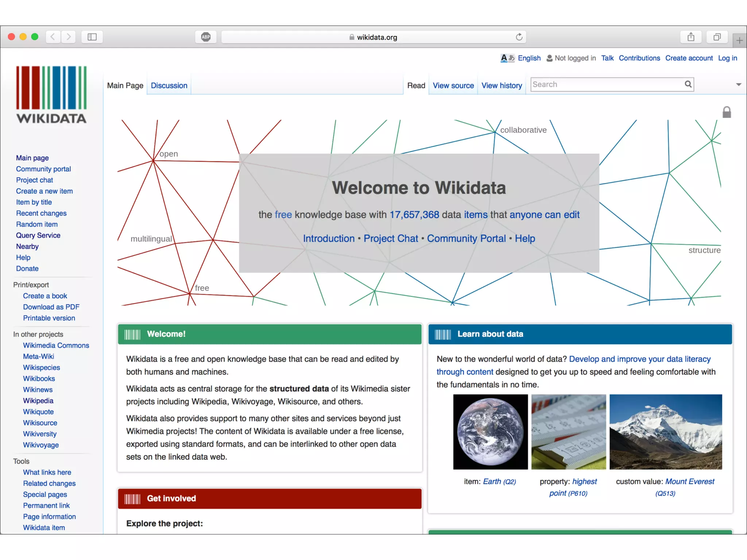
Task: Toggle the Safari sidebar button
Action: click(92, 37)
